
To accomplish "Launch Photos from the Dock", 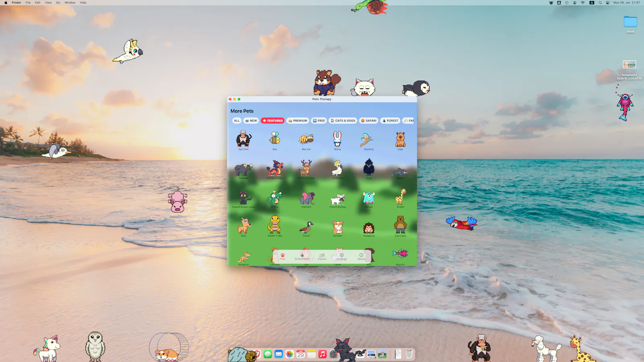I will pos(290,354).
